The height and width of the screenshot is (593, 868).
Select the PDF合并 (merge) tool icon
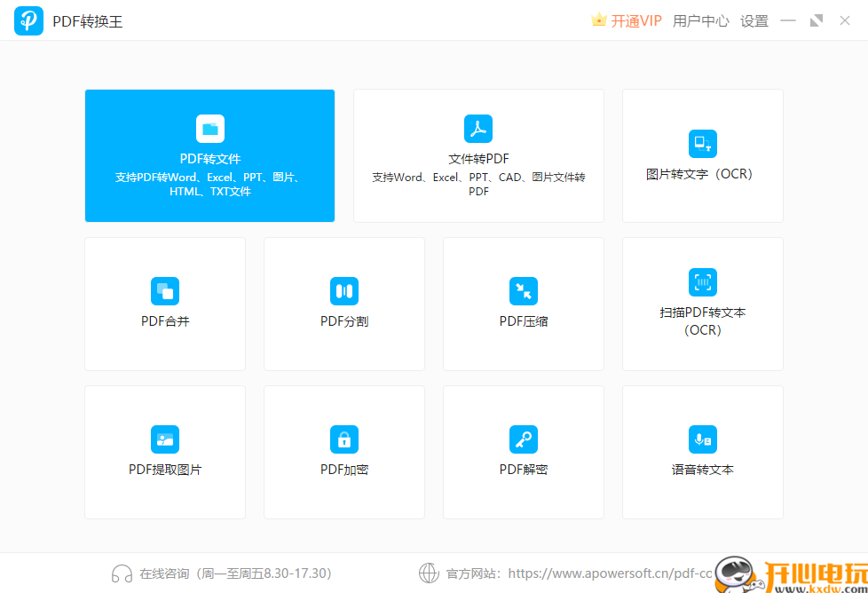(164, 290)
